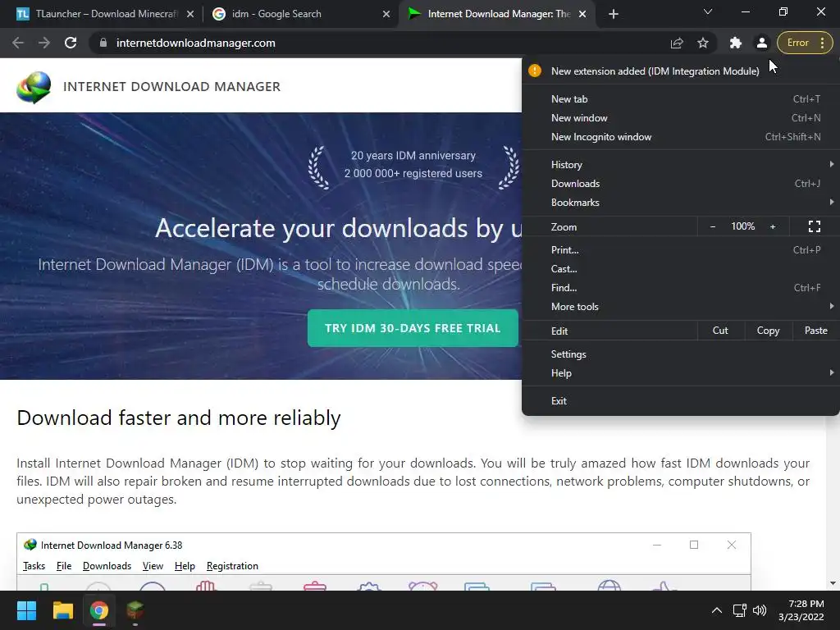
Task: Click Paste in the Edit row
Action: click(x=815, y=331)
